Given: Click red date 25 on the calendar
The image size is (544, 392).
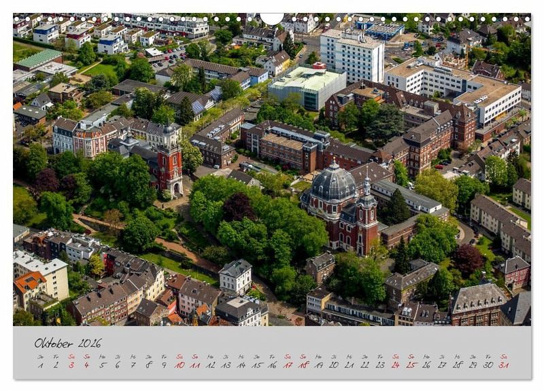Looking at the screenshot, I should click(x=411, y=365).
